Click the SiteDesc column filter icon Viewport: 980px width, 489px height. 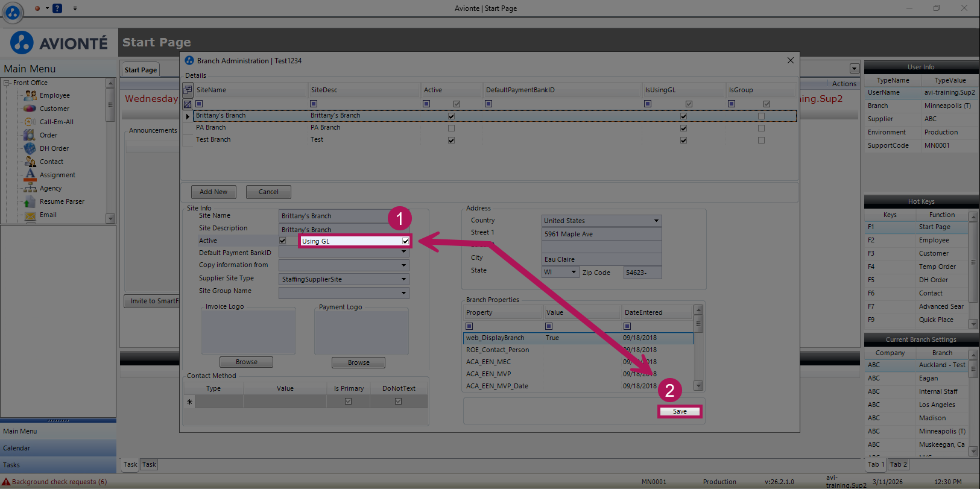pyautogui.click(x=314, y=104)
